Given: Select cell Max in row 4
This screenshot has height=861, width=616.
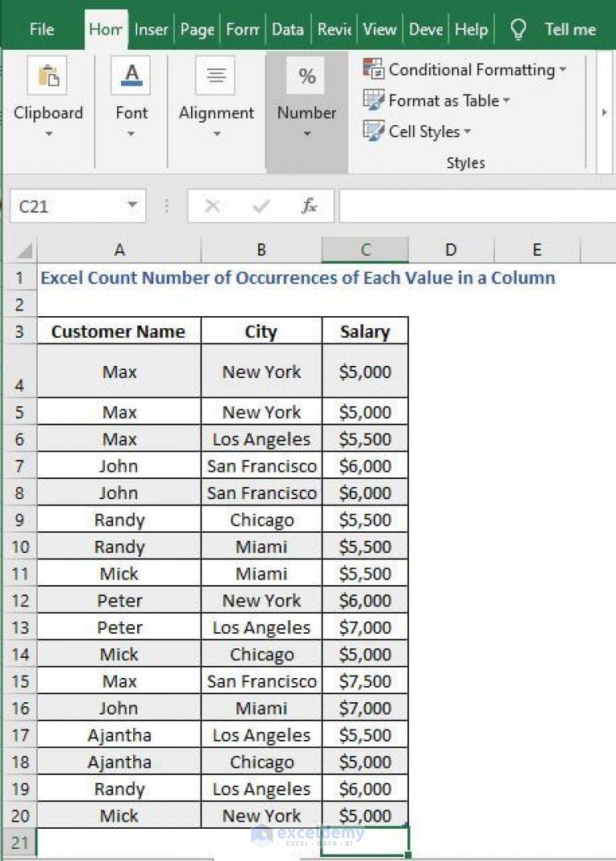Looking at the screenshot, I should (x=120, y=372).
